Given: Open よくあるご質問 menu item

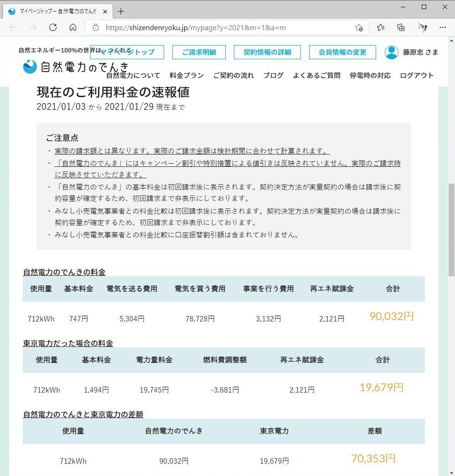Looking at the screenshot, I should click(316, 75).
